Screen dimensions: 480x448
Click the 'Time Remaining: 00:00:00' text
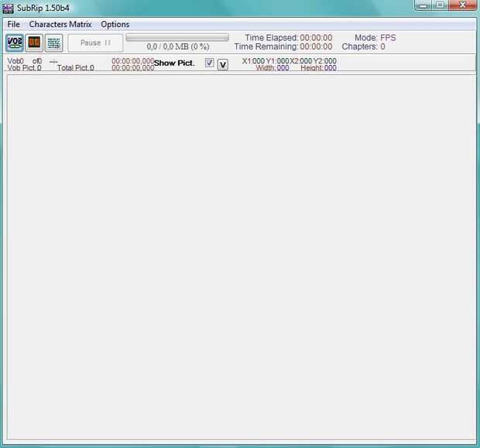click(283, 46)
